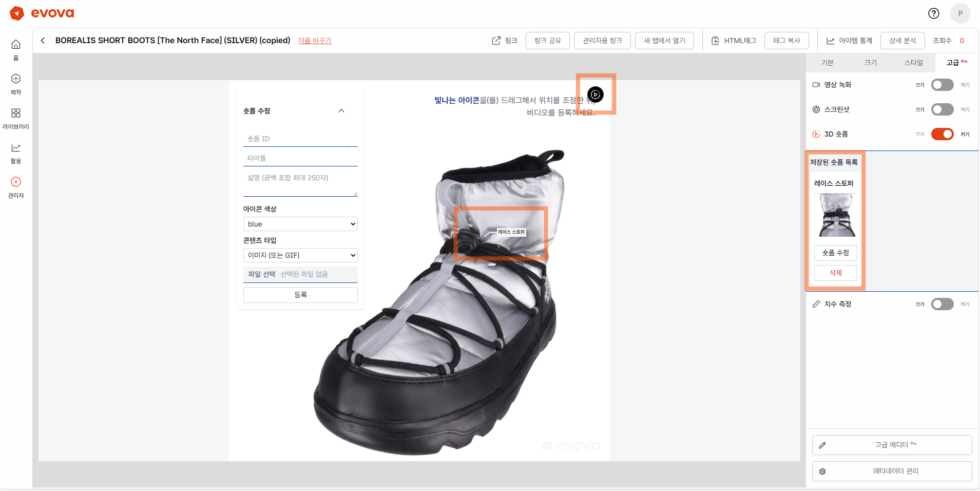Select the 레이스 스토퍼 shortform thumbnail
This screenshot has height=491, width=980.
coord(836,215)
